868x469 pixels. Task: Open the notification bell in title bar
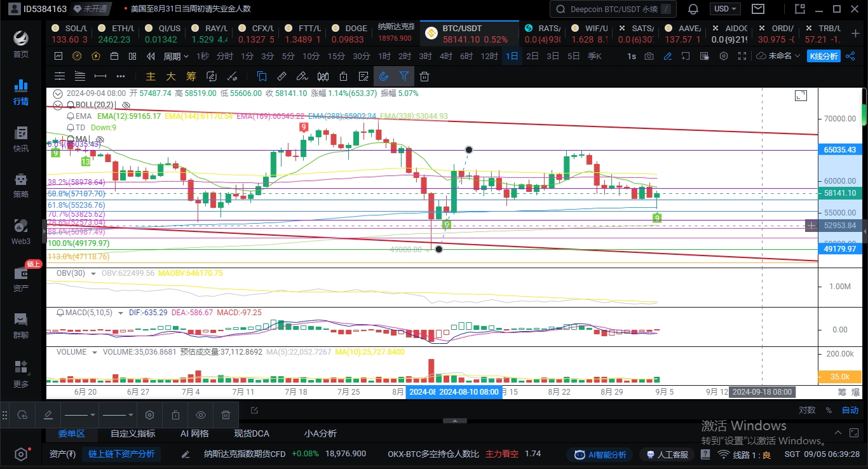(693, 9)
